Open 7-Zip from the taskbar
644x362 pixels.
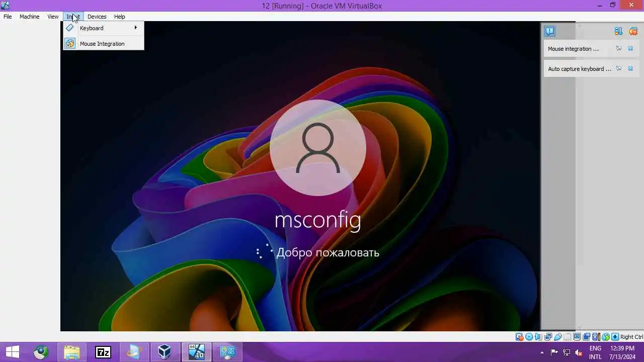click(x=103, y=352)
